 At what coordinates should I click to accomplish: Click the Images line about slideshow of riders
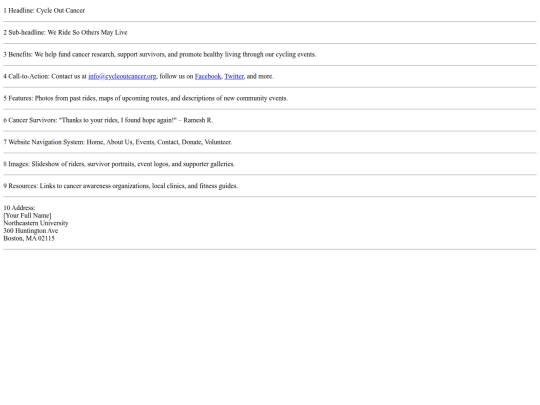coord(119,164)
